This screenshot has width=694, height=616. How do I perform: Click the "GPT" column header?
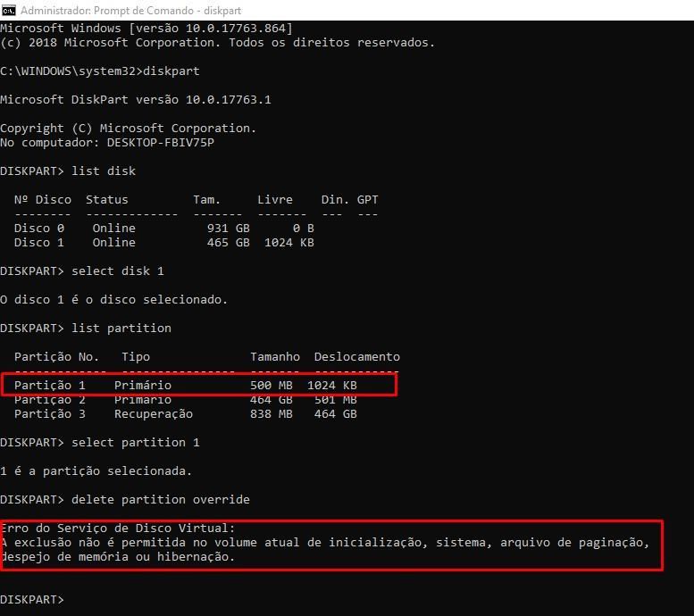coord(367,200)
